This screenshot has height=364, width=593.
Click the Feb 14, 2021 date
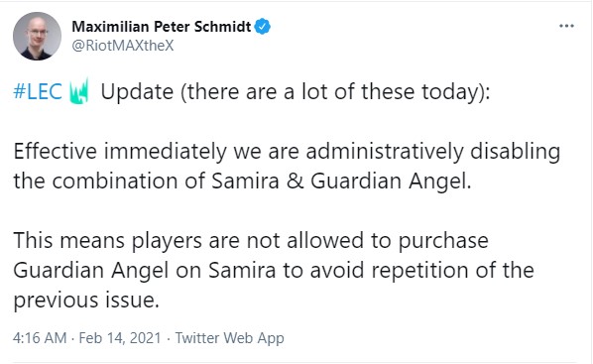[120, 338]
